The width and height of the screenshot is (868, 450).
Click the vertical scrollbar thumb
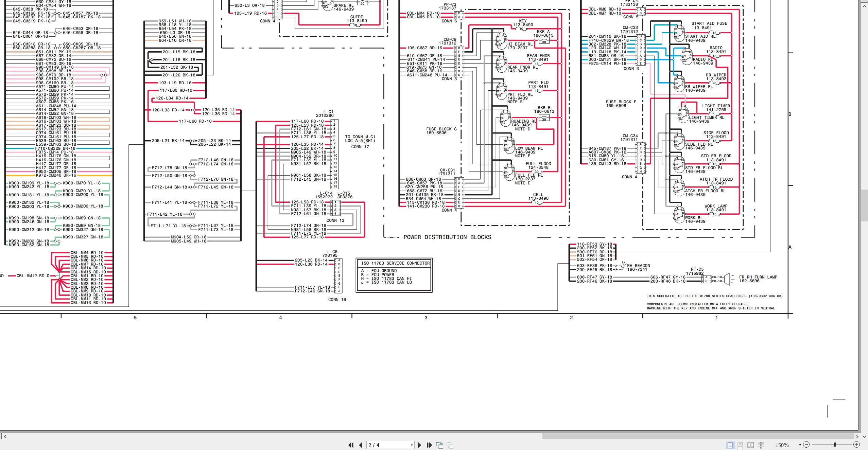click(x=864, y=205)
